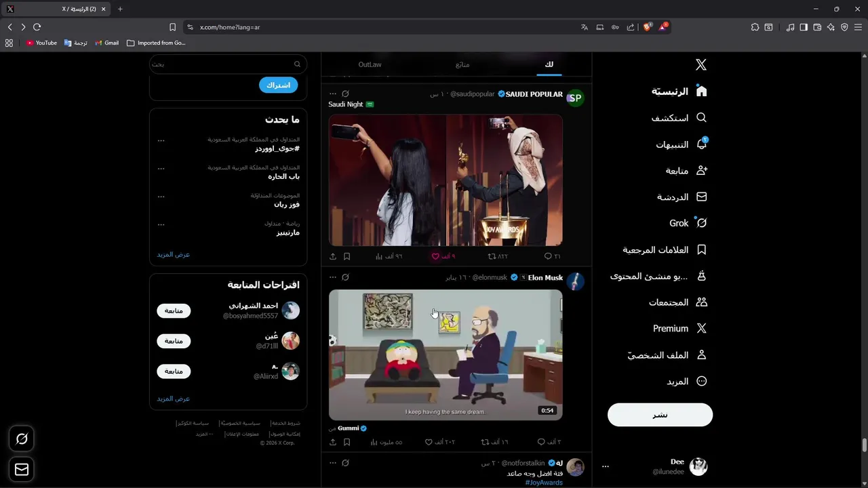Open the X logo home link
The image size is (868, 488).
tap(701, 64)
